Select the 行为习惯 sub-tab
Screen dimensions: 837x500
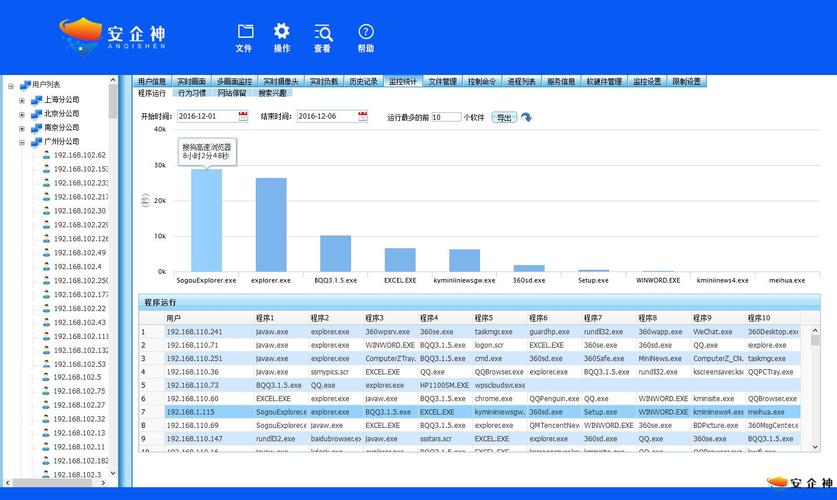192,93
